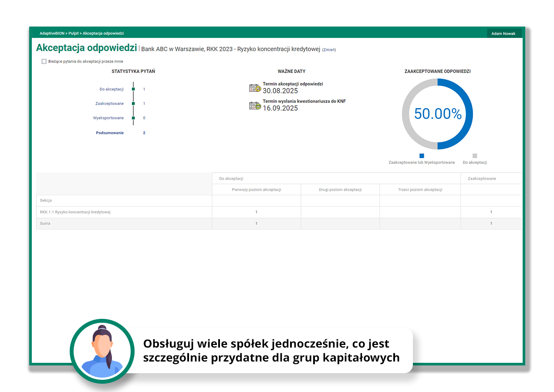Open the Zaakceptowane statistics link

(109, 104)
